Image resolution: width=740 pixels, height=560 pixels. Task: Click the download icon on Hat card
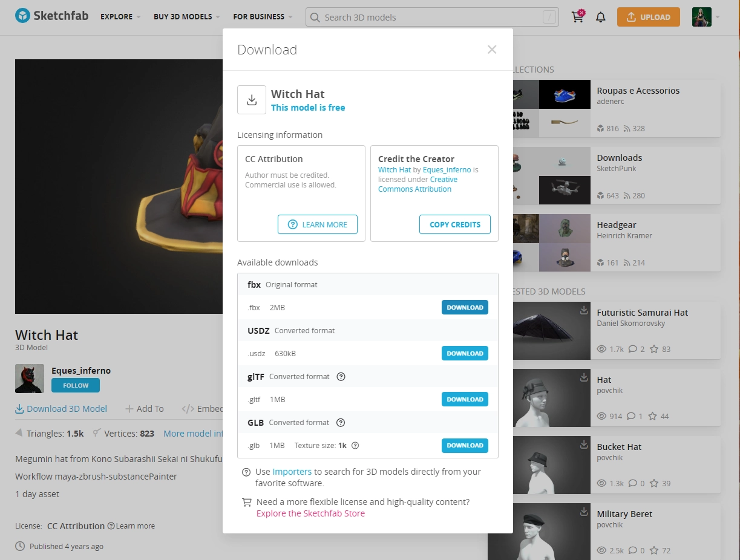(583, 377)
